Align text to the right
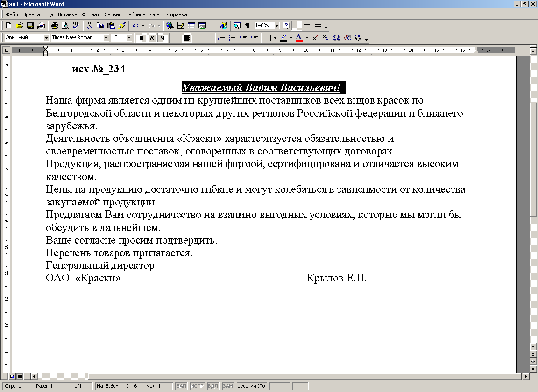Viewport: 538px width, 392px height. pos(197,38)
